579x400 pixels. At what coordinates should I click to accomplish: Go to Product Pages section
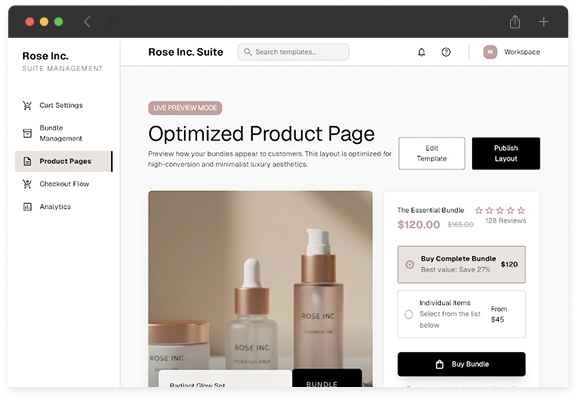point(64,161)
